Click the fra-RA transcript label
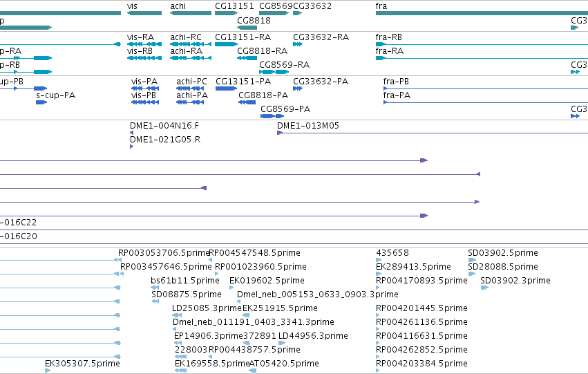This screenshot has width=588, height=374. (390, 51)
